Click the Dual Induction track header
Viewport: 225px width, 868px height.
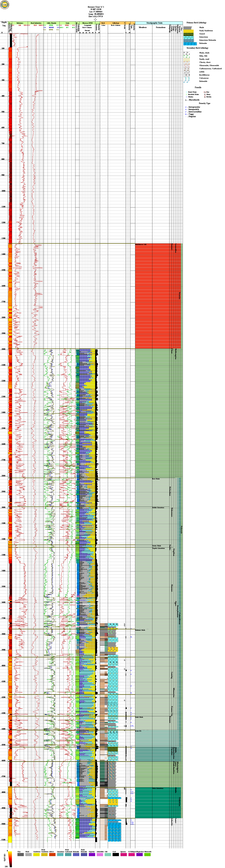coord(36,23)
